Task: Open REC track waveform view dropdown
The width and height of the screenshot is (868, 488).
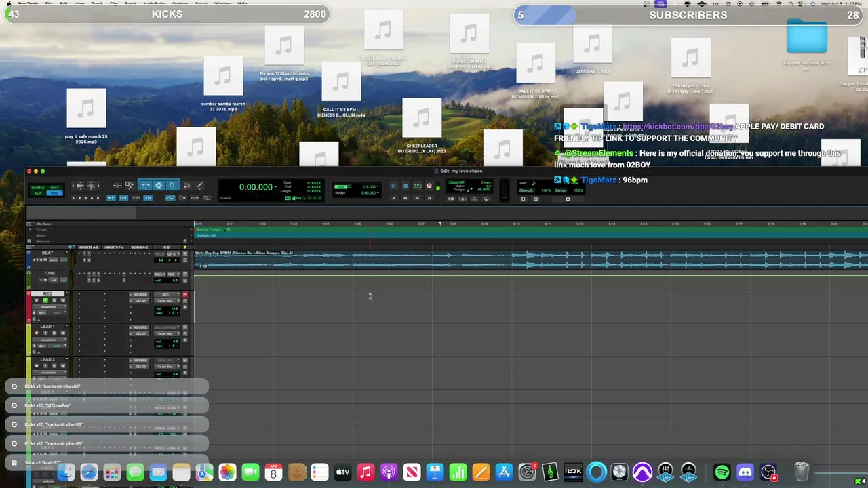Action: (x=50, y=307)
